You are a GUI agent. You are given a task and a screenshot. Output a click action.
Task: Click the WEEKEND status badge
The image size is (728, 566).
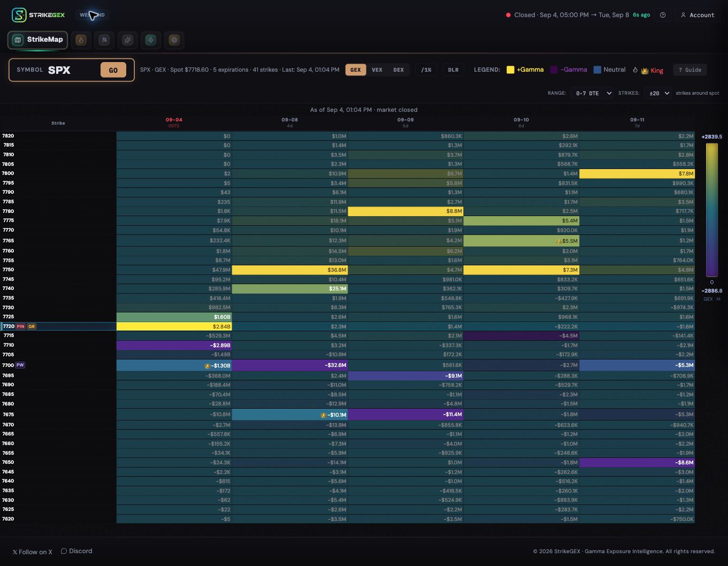92,15
